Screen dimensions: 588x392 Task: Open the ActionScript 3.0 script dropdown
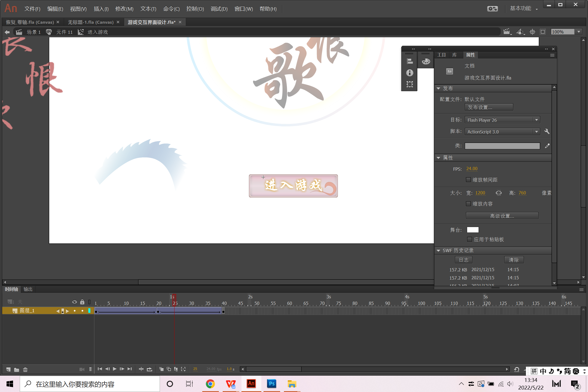pyautogui.click(x=502, y=132)
